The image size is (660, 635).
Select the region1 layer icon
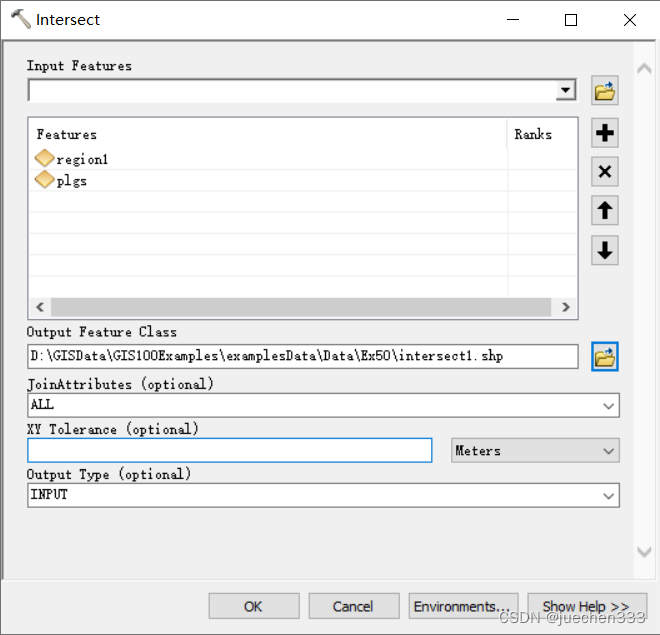[x=44, y=159]
